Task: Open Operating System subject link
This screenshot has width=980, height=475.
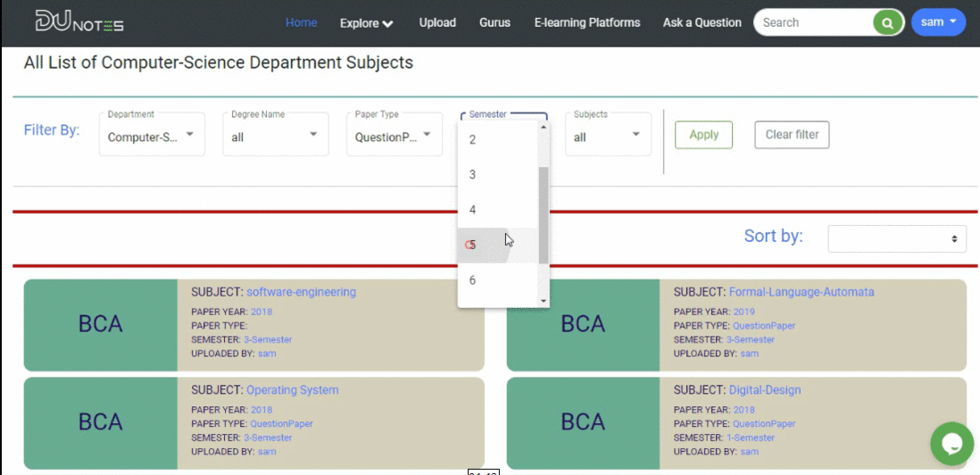Action: point(293,390)
